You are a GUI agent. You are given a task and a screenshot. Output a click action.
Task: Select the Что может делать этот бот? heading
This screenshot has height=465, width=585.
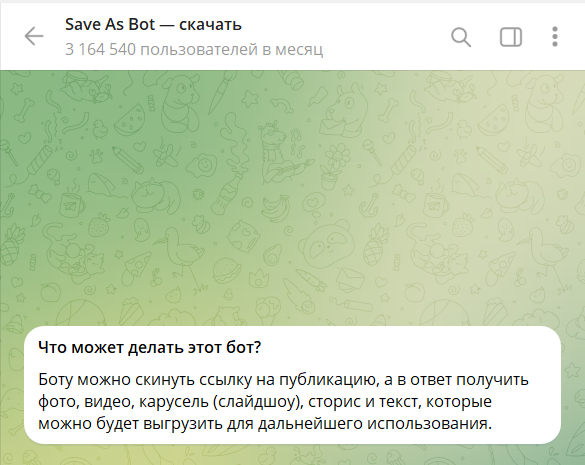tap(150, 347)
